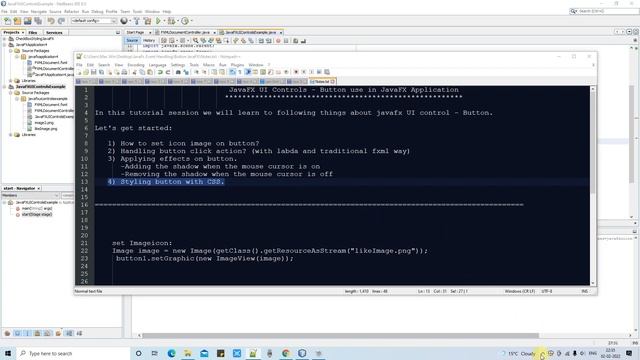
Task: Open Plugins menu in Notepad++
Action: (237, 65)
